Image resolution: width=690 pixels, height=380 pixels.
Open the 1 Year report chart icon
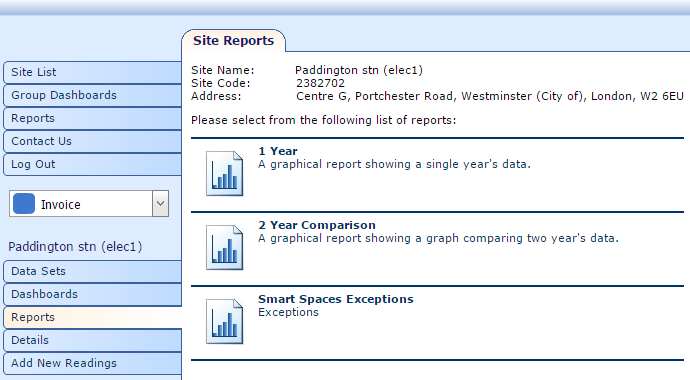[x=224, y=173]
